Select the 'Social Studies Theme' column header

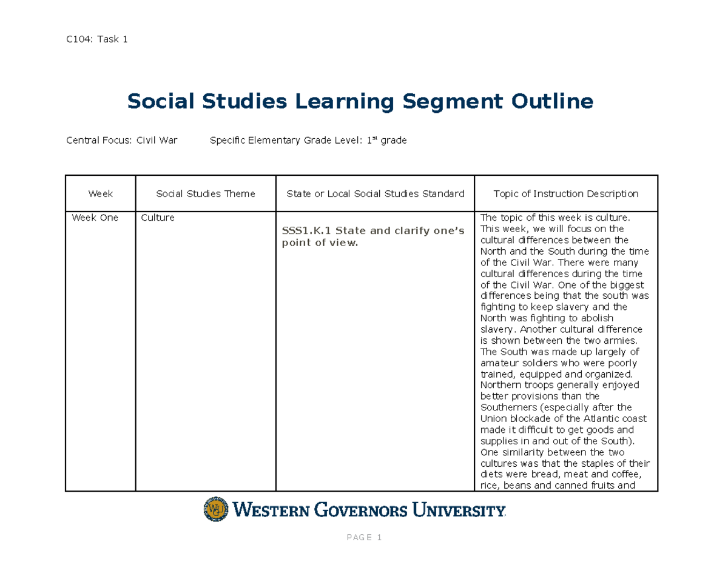(x=206, y=193)
